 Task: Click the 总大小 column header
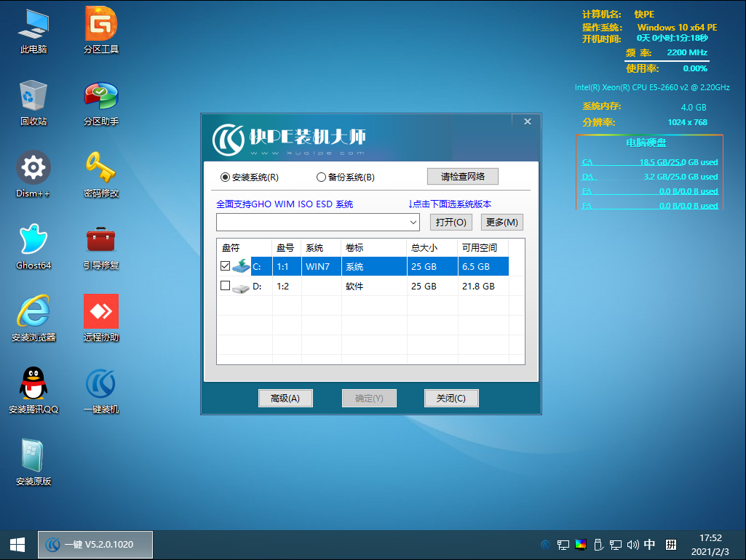pyautogui.click(x=431, y=247)
